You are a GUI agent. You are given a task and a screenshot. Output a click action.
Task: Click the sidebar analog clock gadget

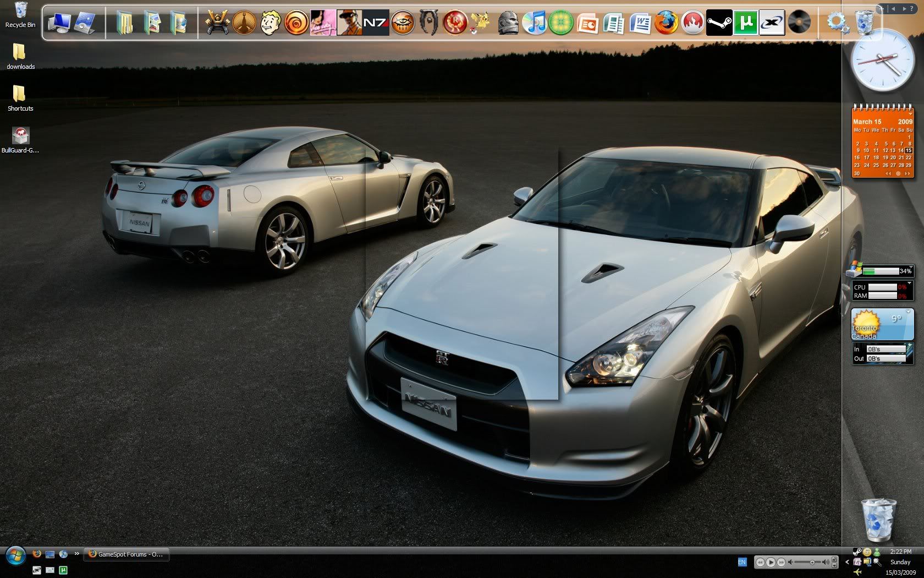(882, 60)
